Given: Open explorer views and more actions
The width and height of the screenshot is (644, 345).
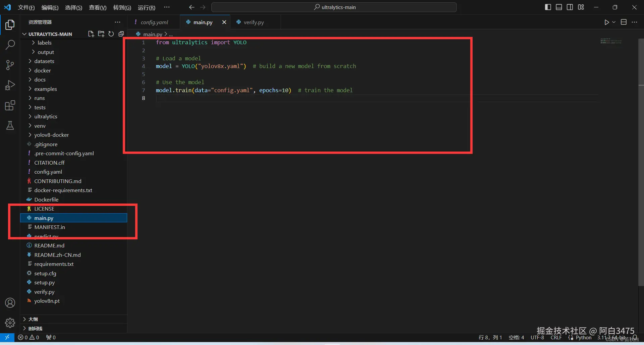Looking at the screenshot, I should point(117,22).
